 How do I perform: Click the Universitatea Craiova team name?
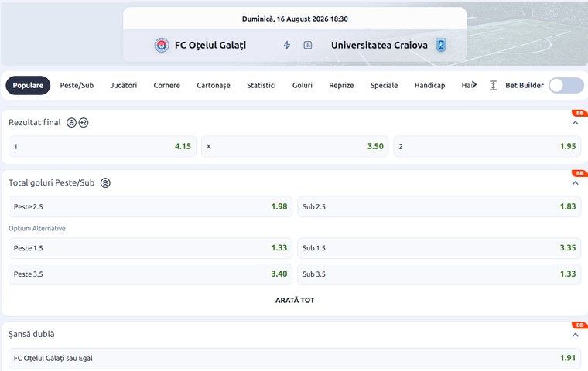(x=379, y=46)
